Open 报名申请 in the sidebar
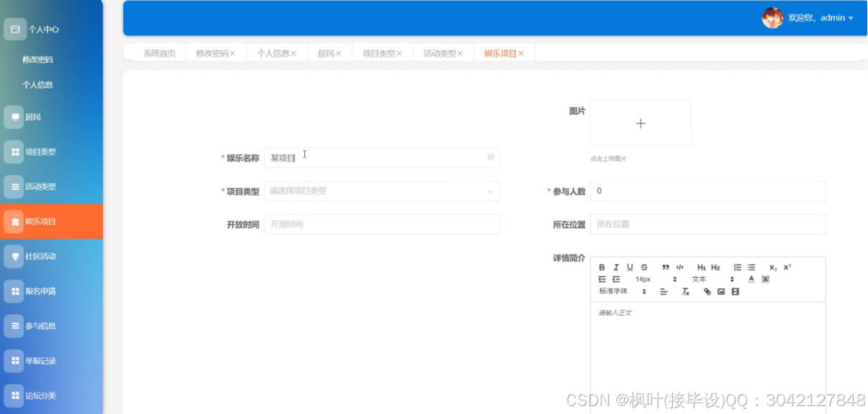 tap(51, 291)
